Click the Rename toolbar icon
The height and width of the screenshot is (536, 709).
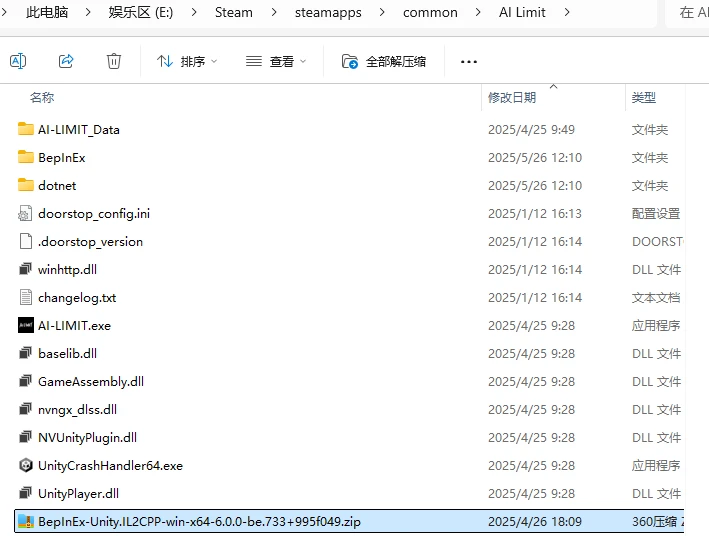tap(18, 61)
